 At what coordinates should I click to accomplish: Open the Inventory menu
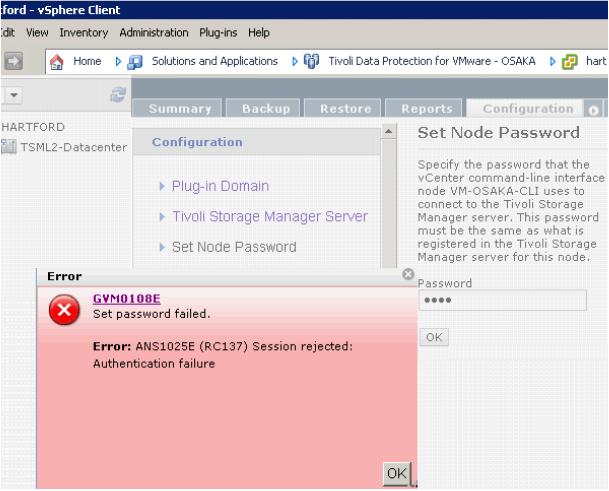point(84,33)
